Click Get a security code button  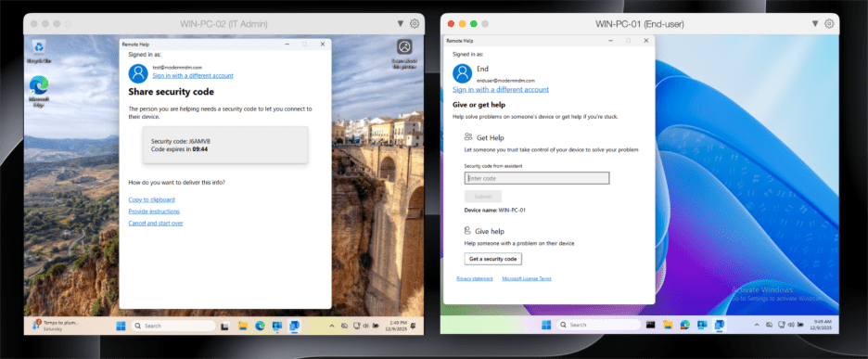pos(492,259)
